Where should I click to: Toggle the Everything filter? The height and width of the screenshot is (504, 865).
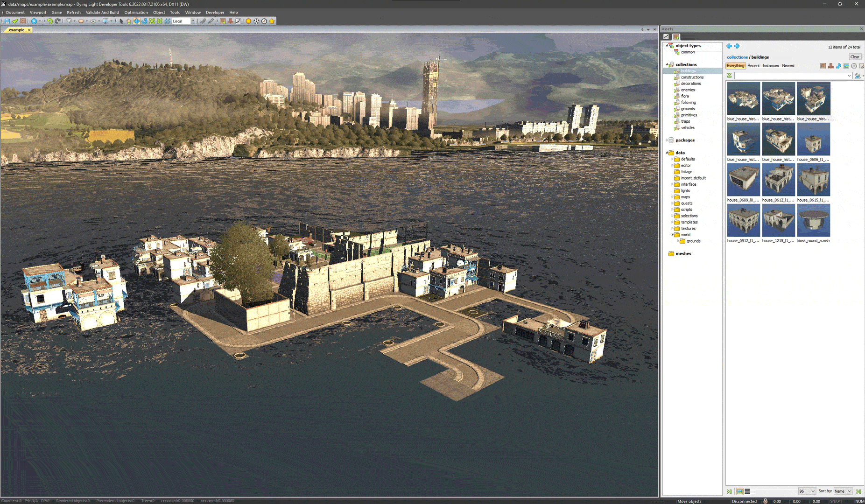[735, 66]
